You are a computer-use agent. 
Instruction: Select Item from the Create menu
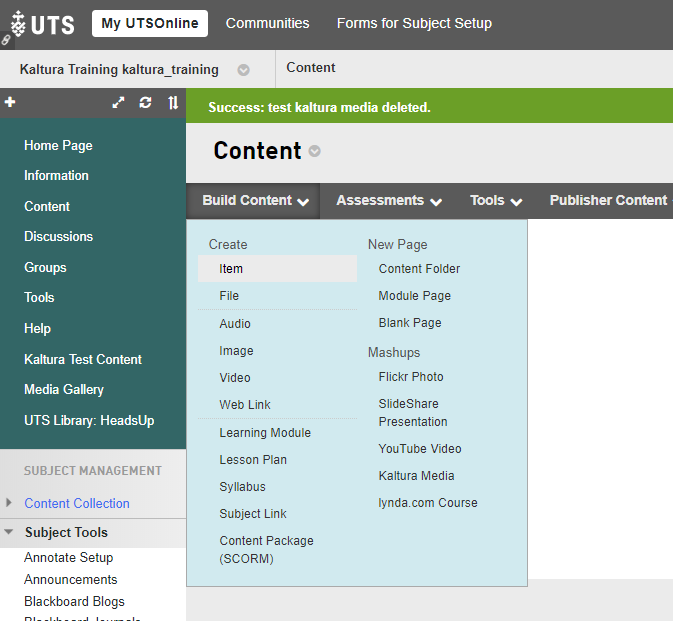coord(231,269)
